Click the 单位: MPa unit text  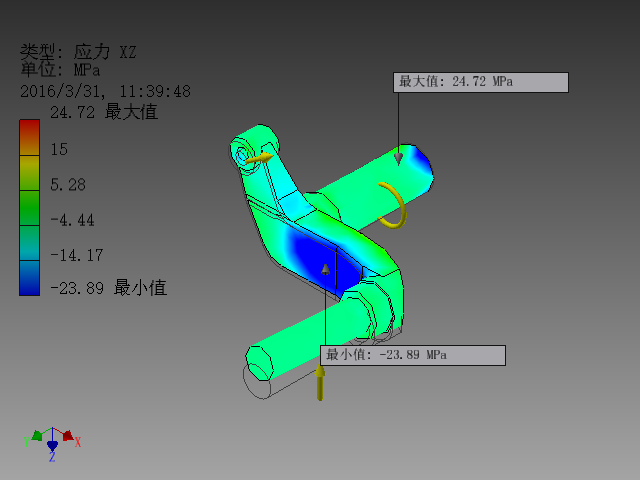pyautogui.click(x=60, y=69)
